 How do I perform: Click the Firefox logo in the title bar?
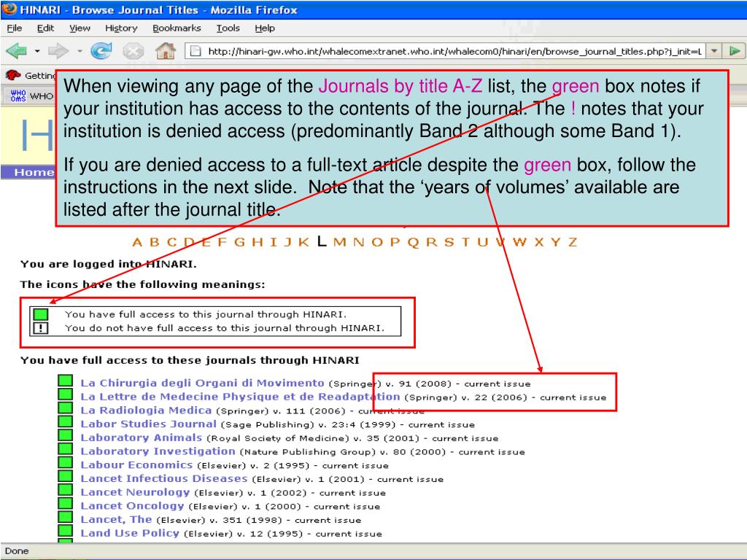tap(9, 9)
